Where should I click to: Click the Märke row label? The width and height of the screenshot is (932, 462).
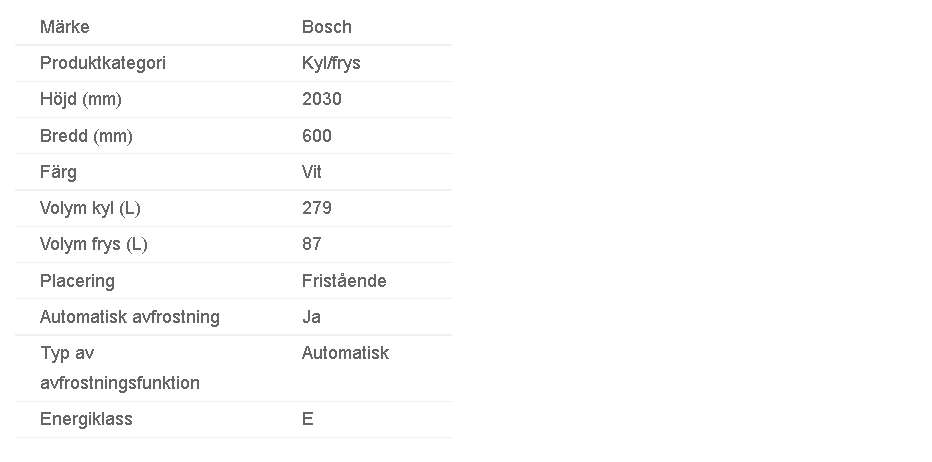point(65,27)
